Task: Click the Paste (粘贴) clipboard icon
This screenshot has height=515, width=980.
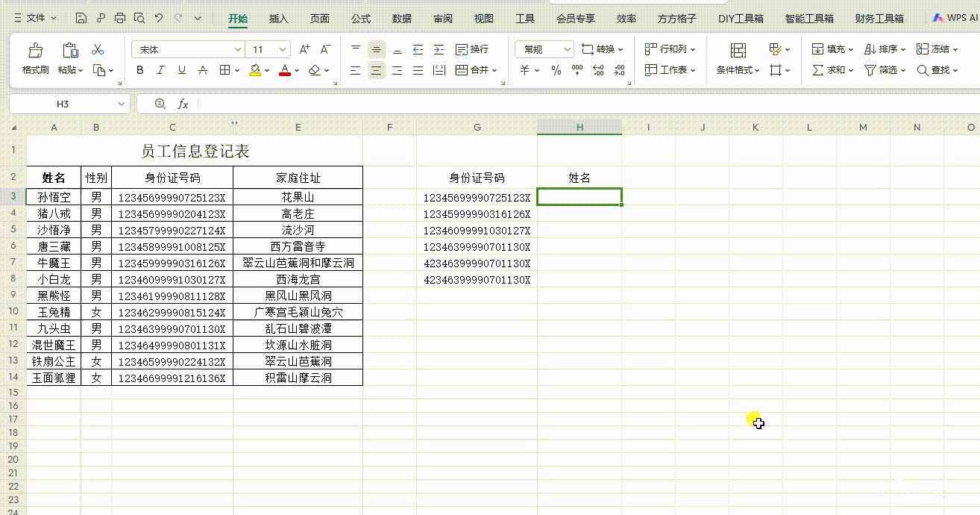Action: [x=70, y=50]
